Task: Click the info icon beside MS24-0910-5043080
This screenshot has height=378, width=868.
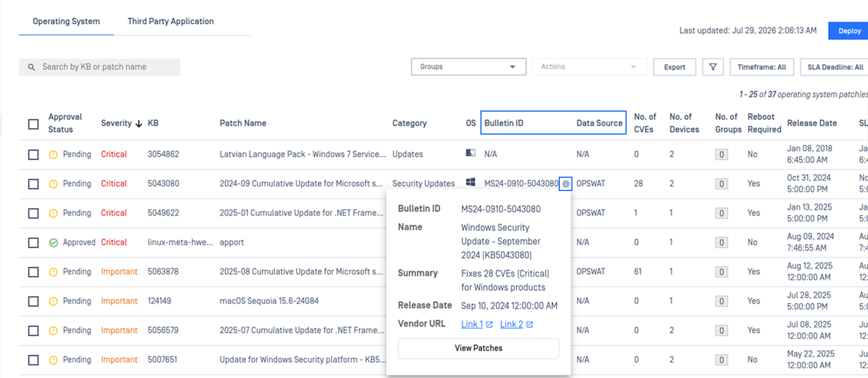Action: pyautogui.click(x=566, y=184)
